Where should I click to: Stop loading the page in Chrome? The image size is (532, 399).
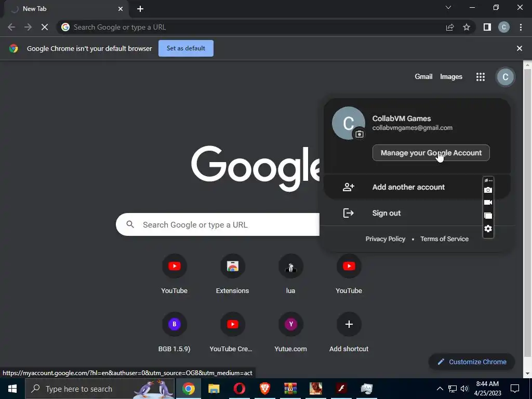pos(45,27)
